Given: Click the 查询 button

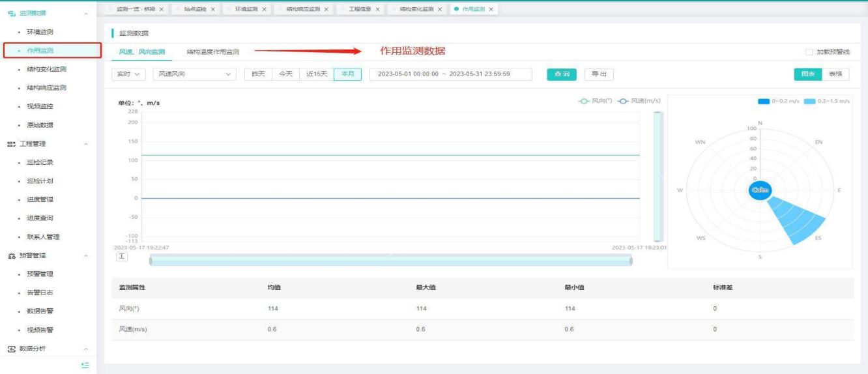Looking at the screenshot, I should pyautogui.click(x=561, y=74).
